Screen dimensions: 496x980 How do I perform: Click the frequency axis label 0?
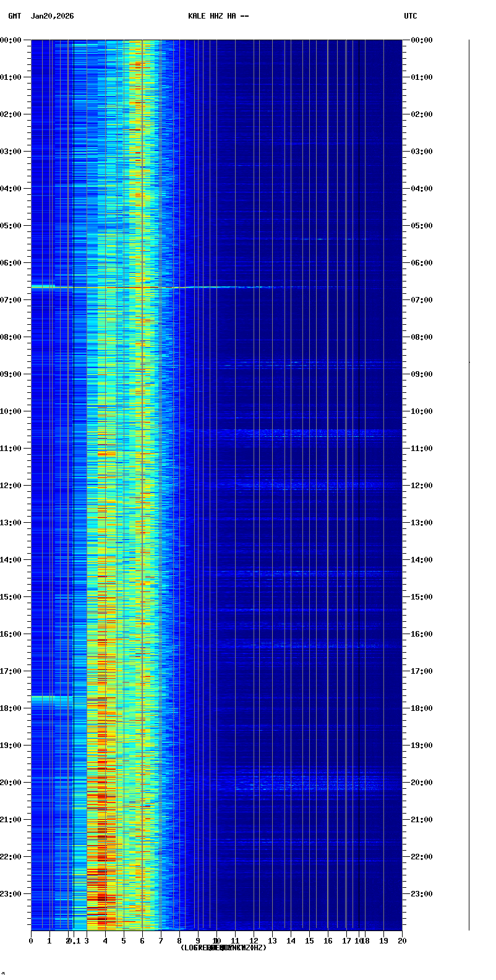31,941
